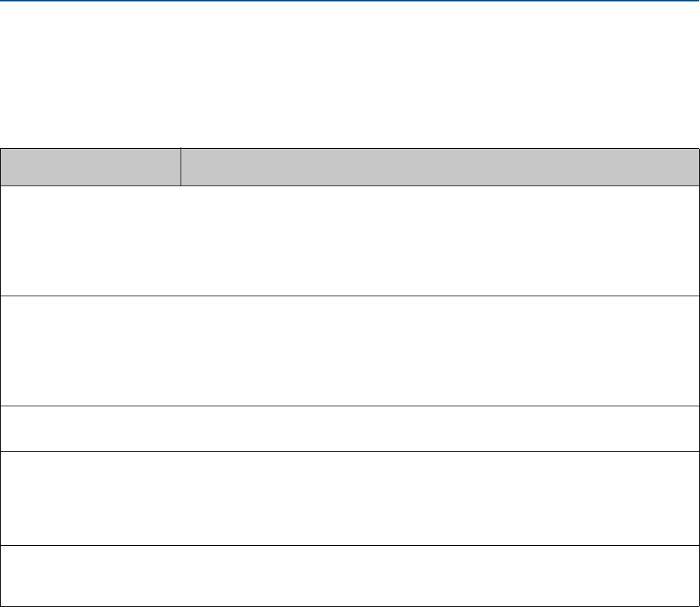Image resolution: width=700 pixels, height=607 pixels.
Task: Click the left edge of the gray header
Action: pyautogui.click(x=1, y=167)
